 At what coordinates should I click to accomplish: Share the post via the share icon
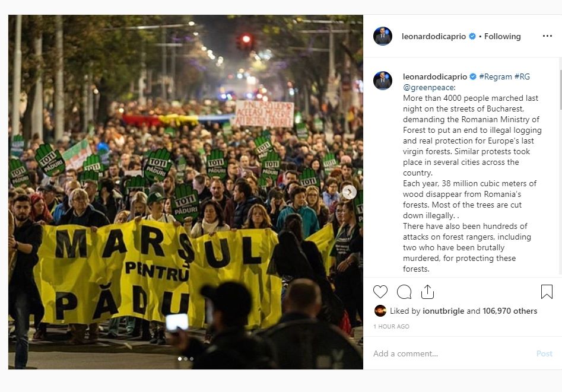(x=427, y=292)
